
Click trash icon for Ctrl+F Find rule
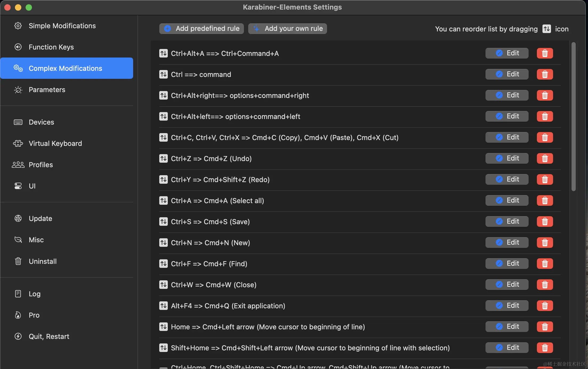pyautogui.click(x=545, y=264)
